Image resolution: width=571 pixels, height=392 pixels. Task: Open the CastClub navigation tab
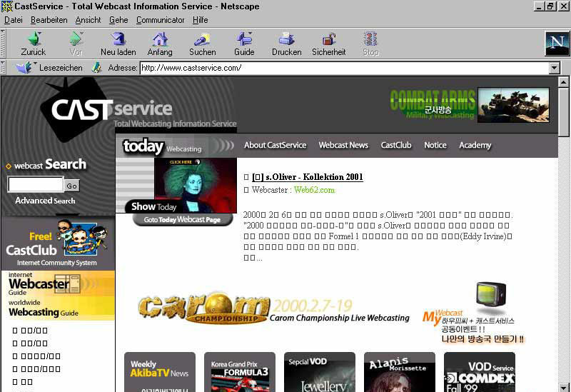(396, 145)
